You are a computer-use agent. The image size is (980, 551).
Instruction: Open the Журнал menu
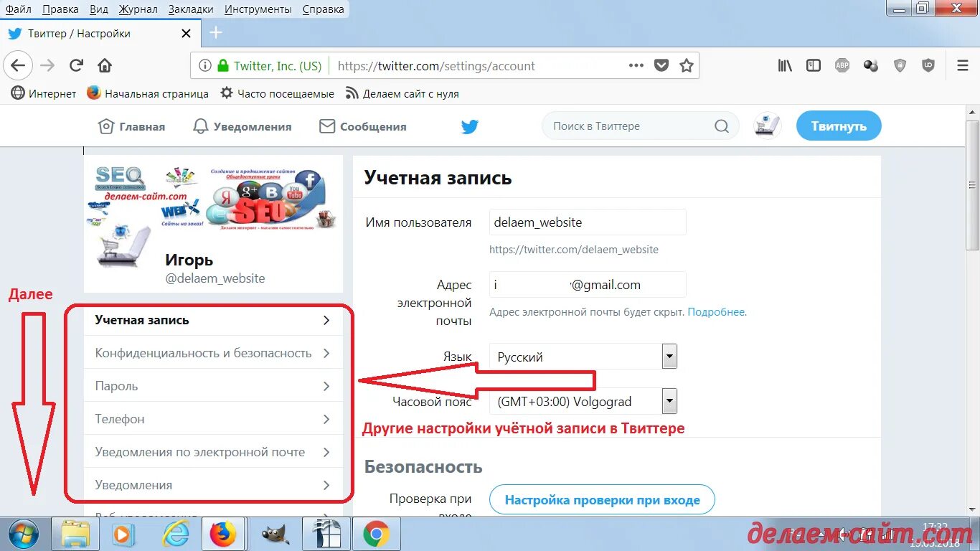click(x=138, y=9)
